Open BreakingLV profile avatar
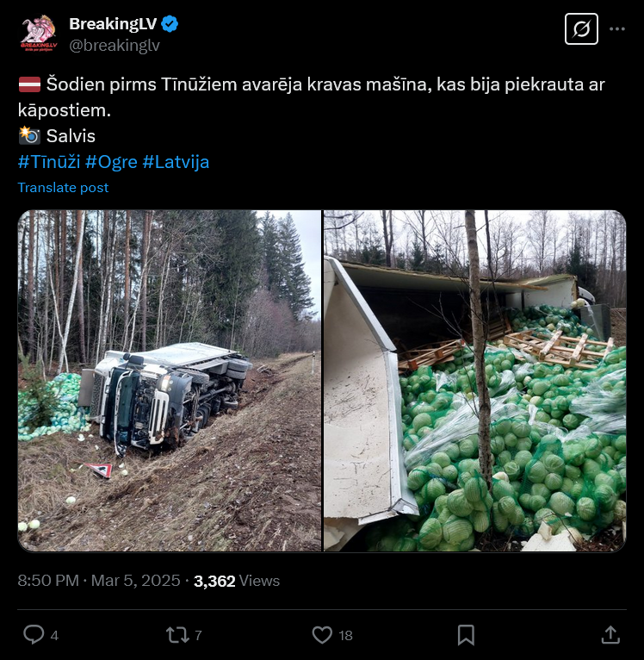 click(39, 33)
